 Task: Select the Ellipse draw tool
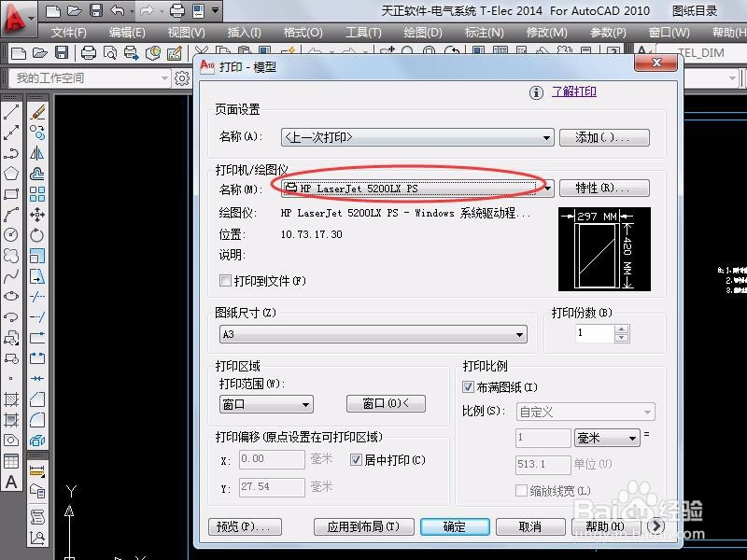pos(11,296)
